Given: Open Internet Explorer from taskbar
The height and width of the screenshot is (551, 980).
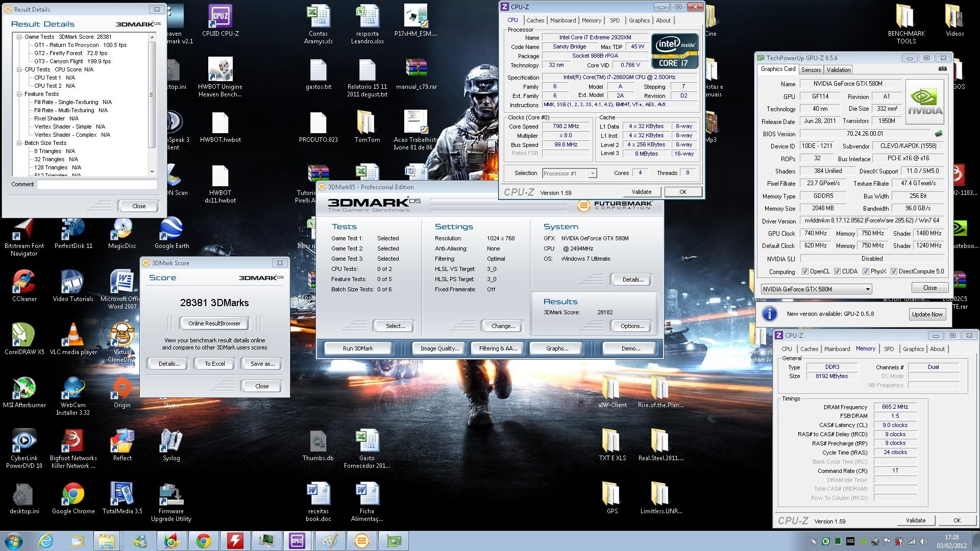Looking at the screenshot, I should coord(45,541).
